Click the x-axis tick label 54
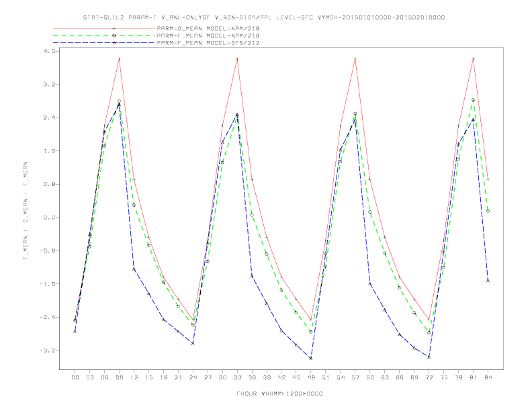Image resolution: width=532 pixels, height=411 pixels. click(341, 377)
